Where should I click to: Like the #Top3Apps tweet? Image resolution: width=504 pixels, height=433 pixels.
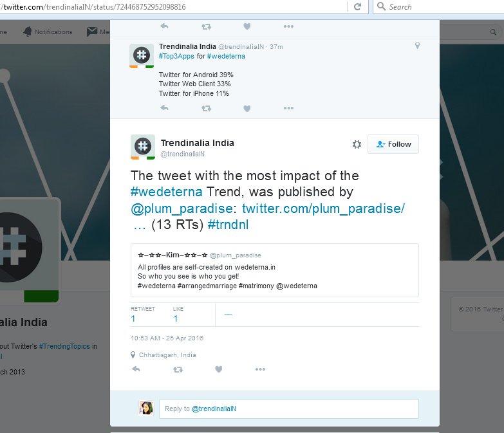[247, 109]
